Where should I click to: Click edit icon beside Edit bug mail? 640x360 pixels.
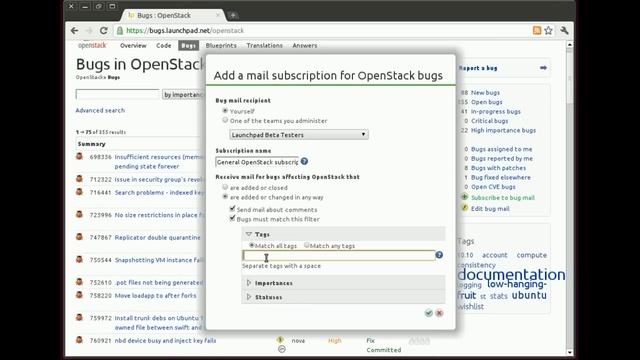[x=464, y=208]
